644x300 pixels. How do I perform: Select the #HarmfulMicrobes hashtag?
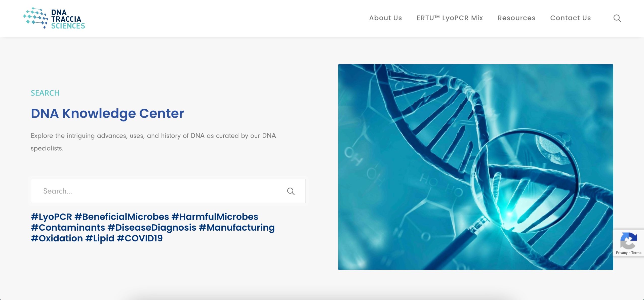click(x=215, y=217)
